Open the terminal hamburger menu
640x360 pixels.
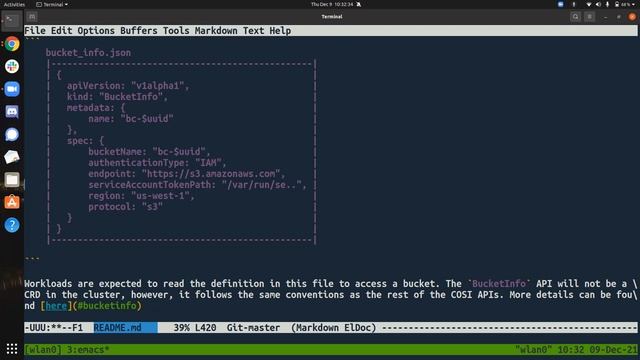pyautogui.click(x=589, y=17)
